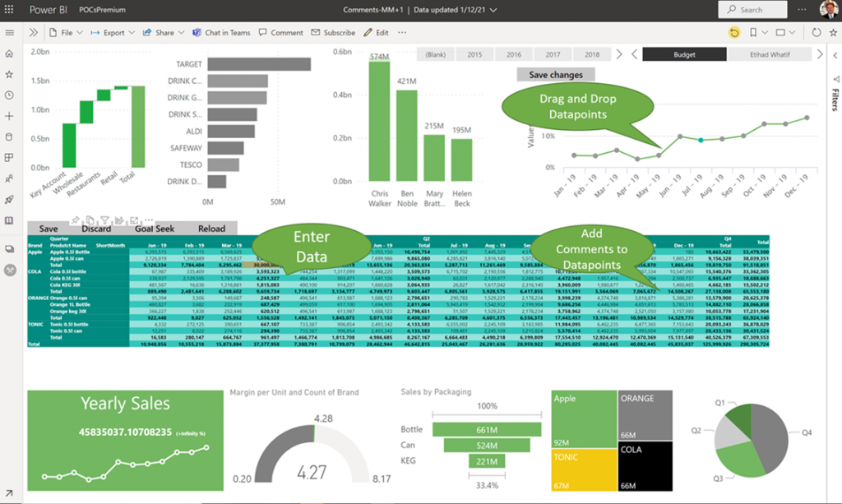Show filters affecting the table visual
The width and height of the screenshot is (842, 504).
tap(104, 220)
